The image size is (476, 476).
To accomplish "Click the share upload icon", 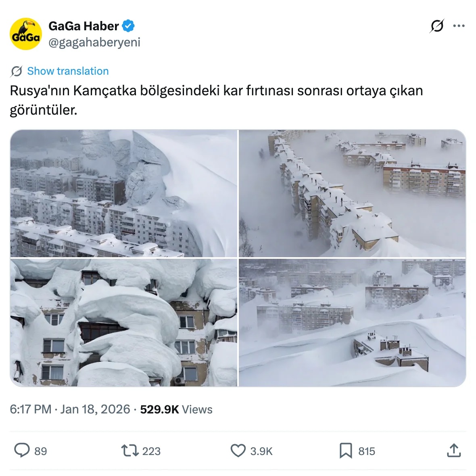I will (454, 451).
